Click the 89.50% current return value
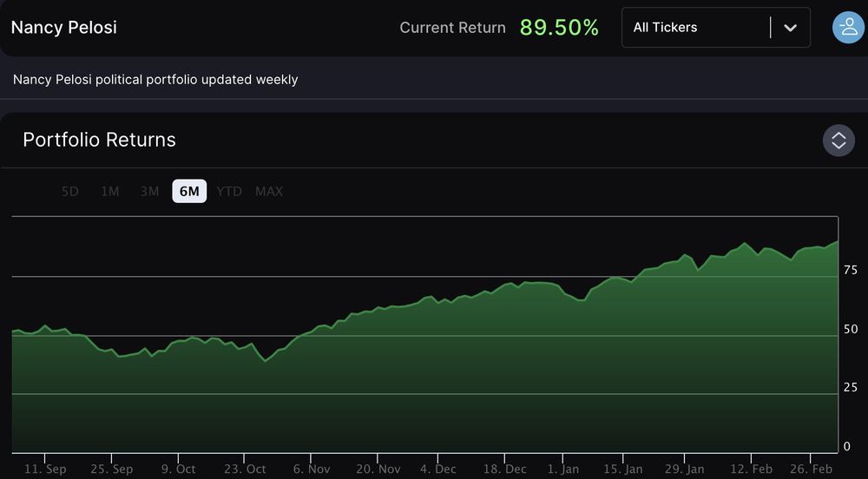This screenshot has width=868, height=479. (x=559, y=28)
